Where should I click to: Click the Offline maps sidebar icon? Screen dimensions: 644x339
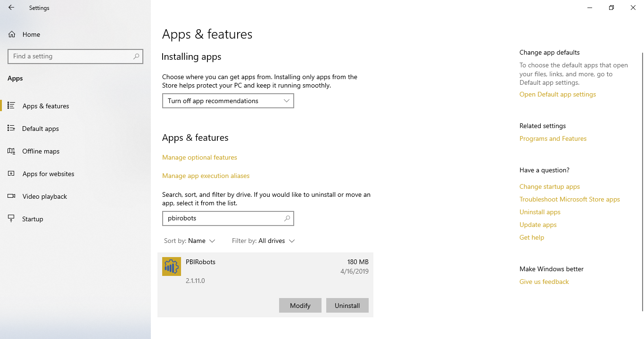(11, 151)
